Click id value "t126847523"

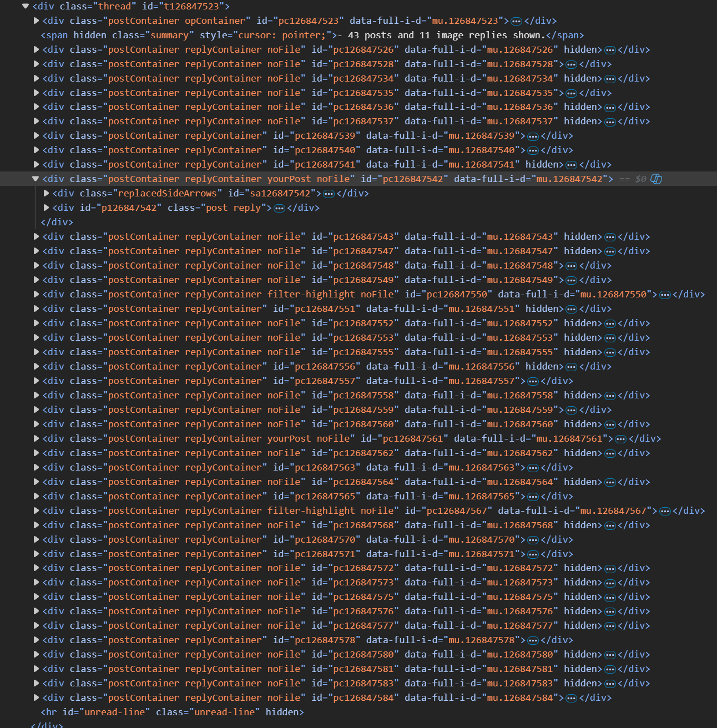coord(191,7)
